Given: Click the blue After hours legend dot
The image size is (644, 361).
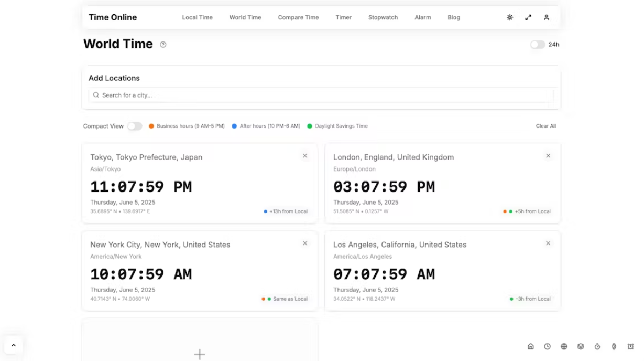Looking at the screenshot, I should [234, 126].
